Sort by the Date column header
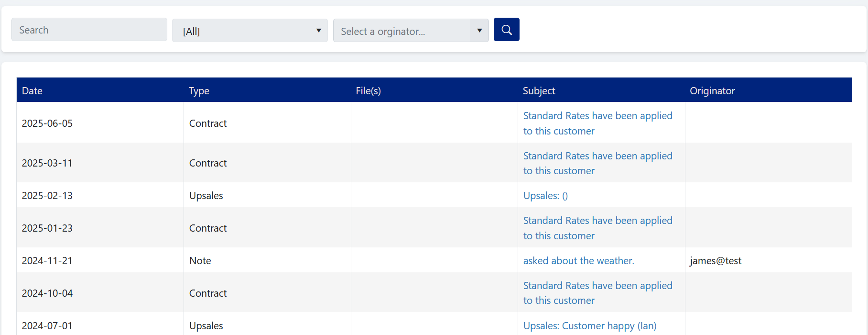 (x=32, y=91)
